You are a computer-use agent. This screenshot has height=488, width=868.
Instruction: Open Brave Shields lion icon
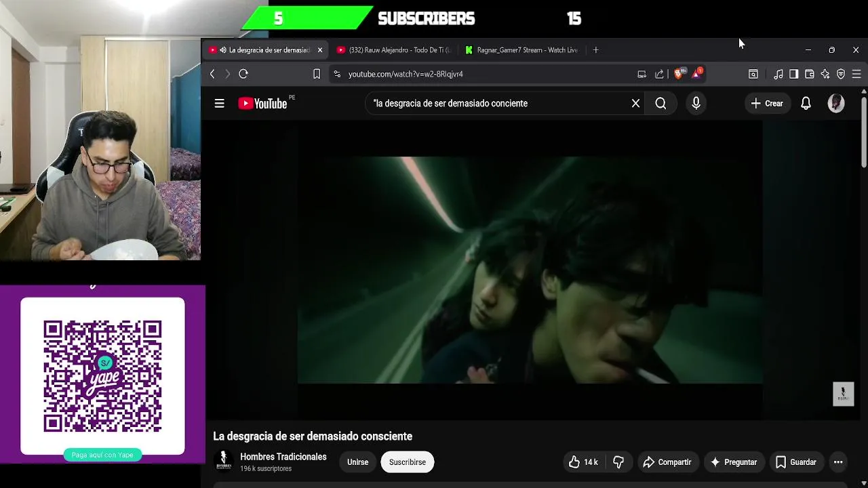(x=679, y=73)
